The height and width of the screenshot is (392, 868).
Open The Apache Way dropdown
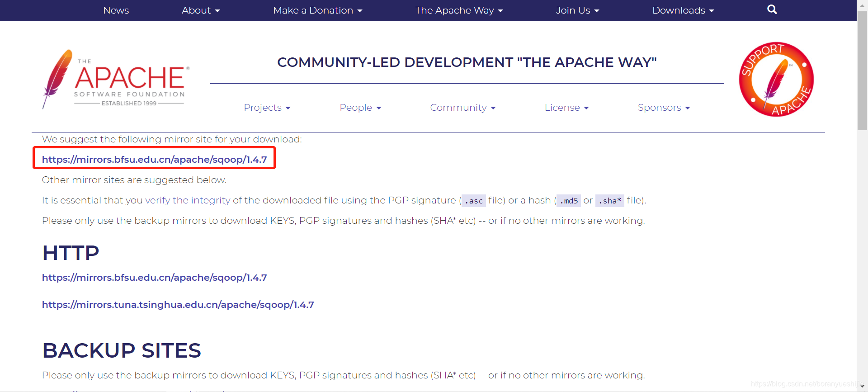coord(459,10)
